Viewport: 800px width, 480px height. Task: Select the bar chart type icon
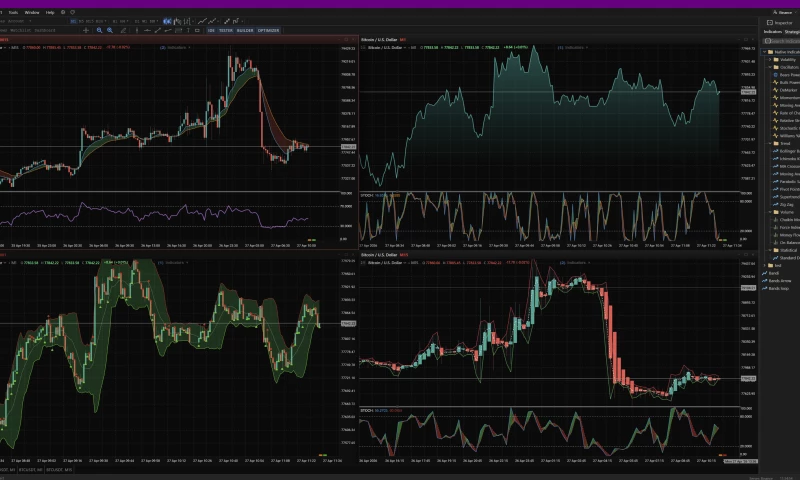187,21
